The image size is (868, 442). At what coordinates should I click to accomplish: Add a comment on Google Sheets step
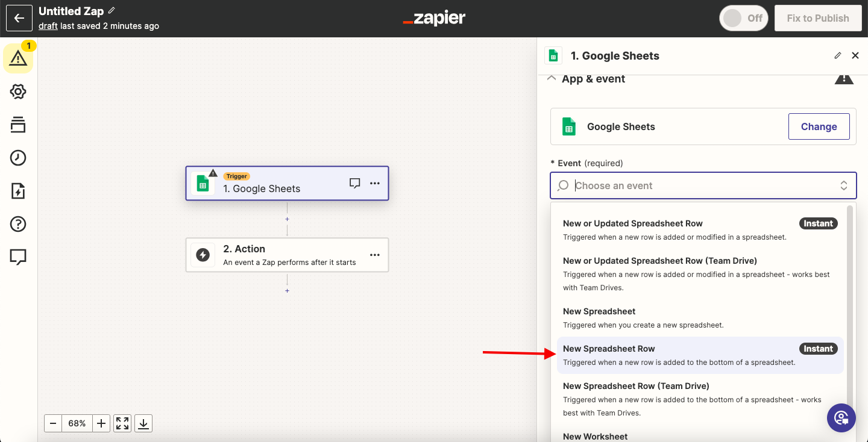tap(355, 183)
